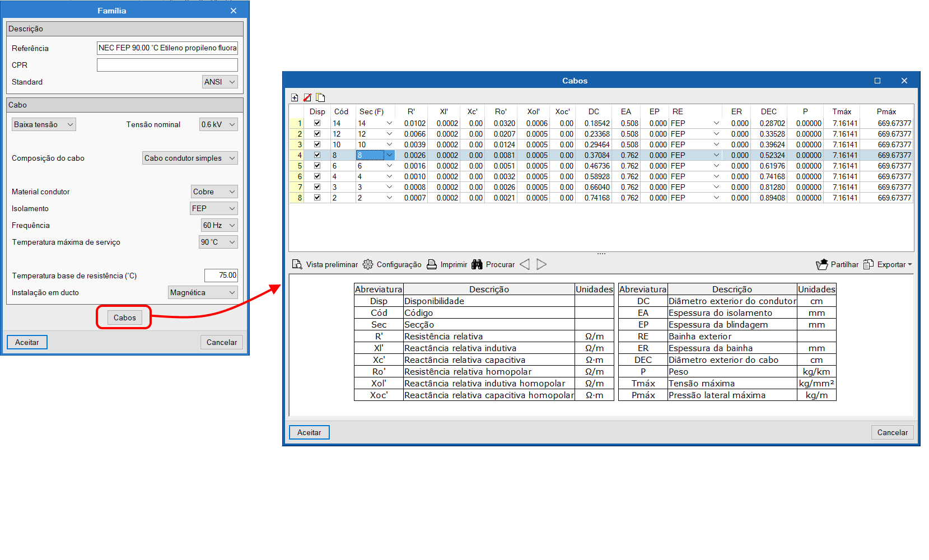
Task: Click Aceitar in the Cabos window
Action: pyautogui.click(x=309, y=432)
